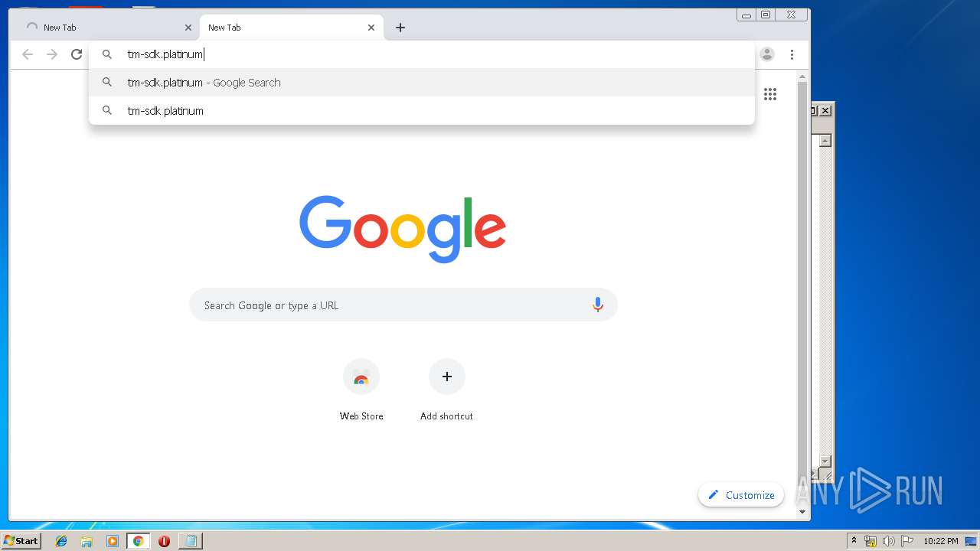Close the active second New Tab
Screen dimensions: 980x551
point(371,28)
